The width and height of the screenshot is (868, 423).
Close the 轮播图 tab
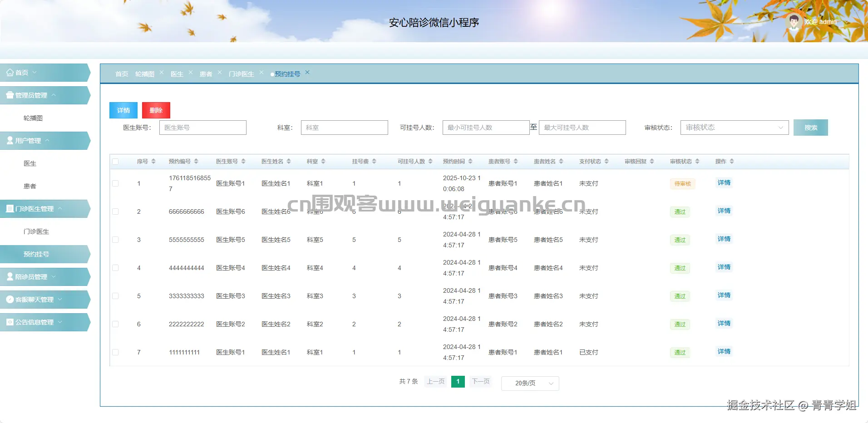(162, 72)
